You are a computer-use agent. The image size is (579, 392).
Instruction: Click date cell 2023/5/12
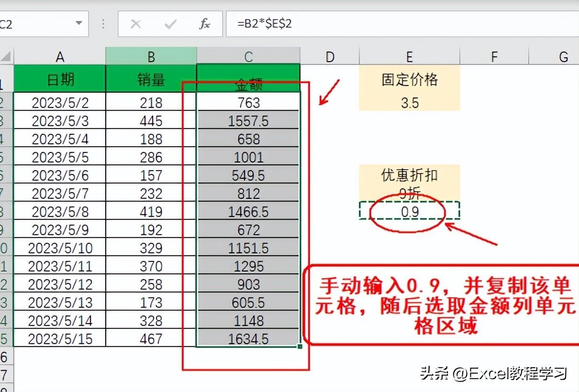[60, 284]
